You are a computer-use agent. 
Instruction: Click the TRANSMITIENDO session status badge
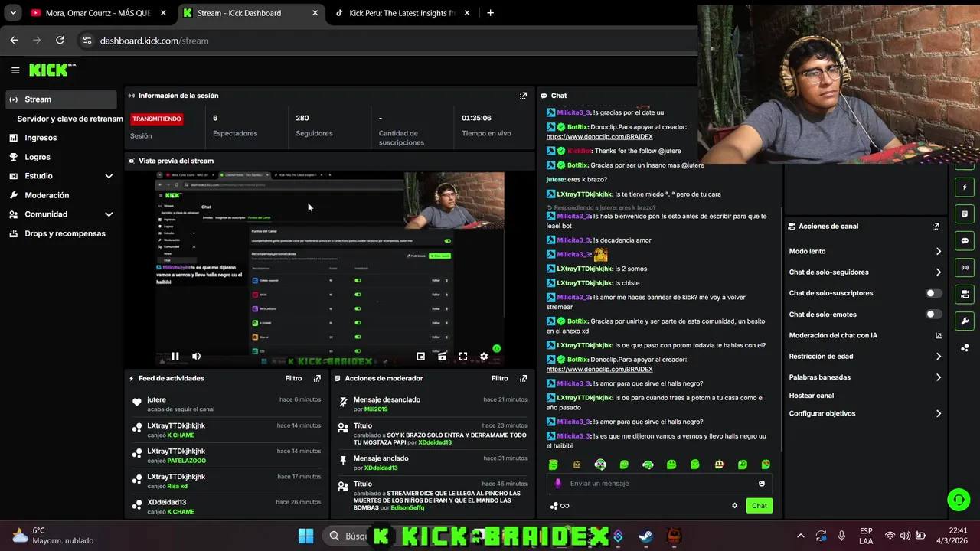[157, 119]
